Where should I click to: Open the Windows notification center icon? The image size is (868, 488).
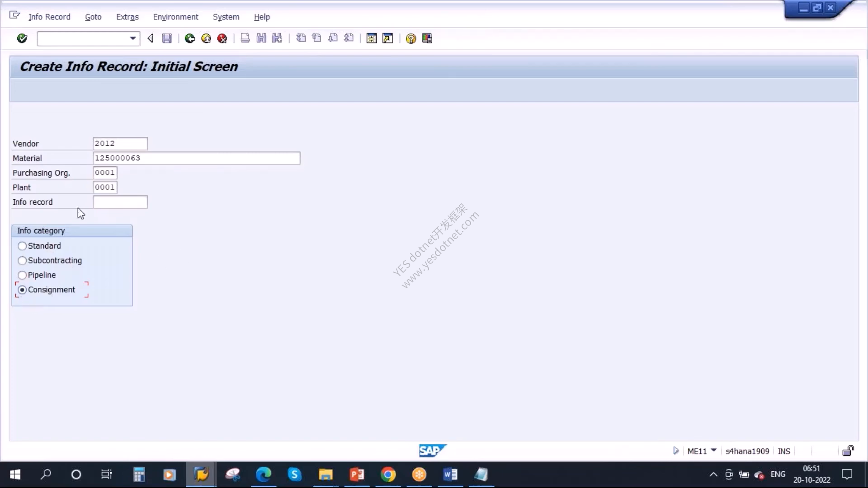tap(847, 474)
